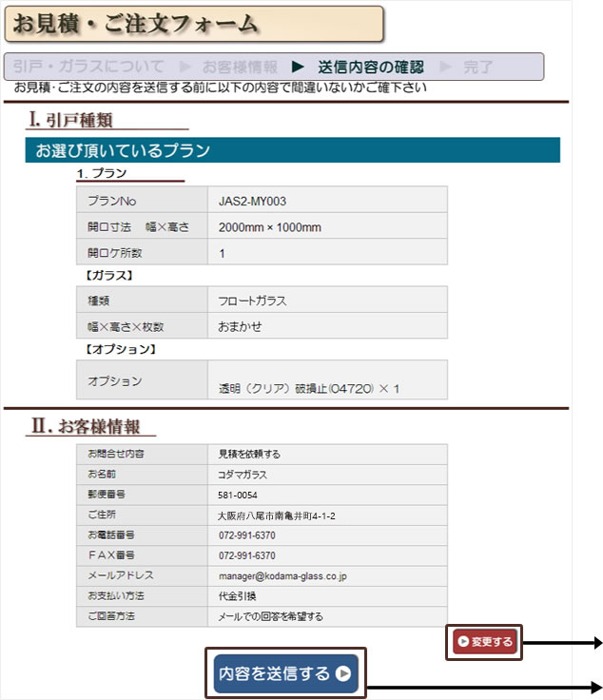Click the Ⅱ. お客様情報 section heading

[x=86, y=425]
